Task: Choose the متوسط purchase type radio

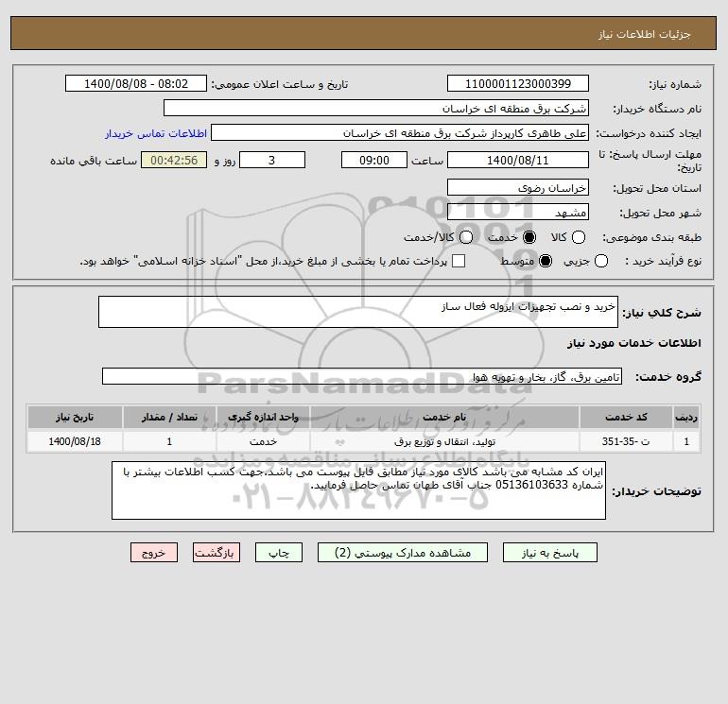Action: point(546,261)
